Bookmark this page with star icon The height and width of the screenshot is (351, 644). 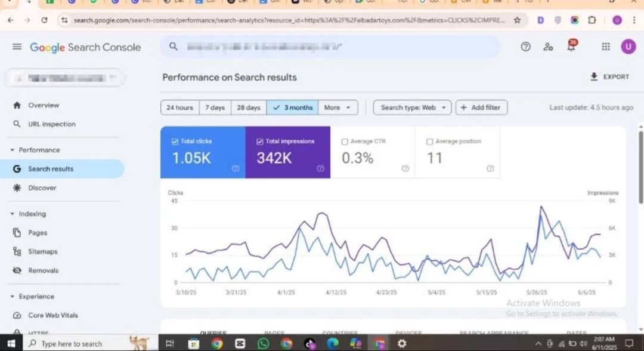pos(517,20)
